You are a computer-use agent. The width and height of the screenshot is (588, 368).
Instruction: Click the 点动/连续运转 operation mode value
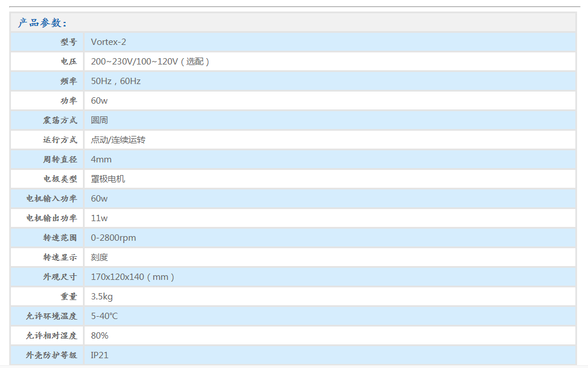click(118, 140)
